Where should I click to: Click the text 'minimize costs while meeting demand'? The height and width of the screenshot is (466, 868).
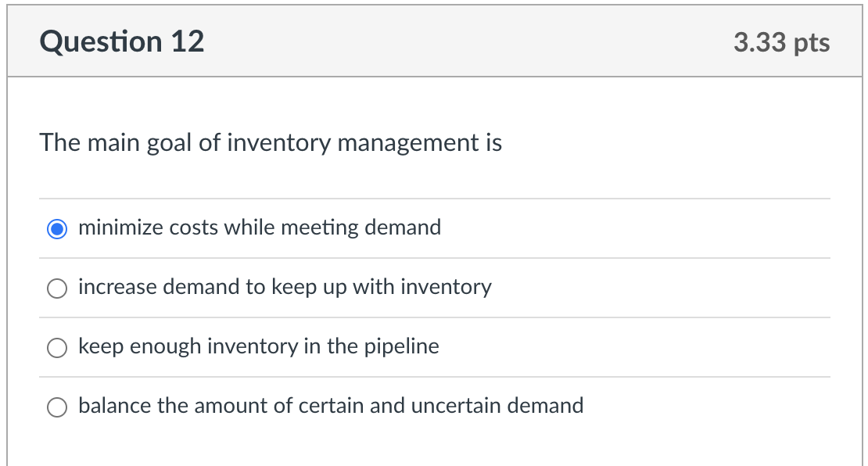click(x=259, y=228)
